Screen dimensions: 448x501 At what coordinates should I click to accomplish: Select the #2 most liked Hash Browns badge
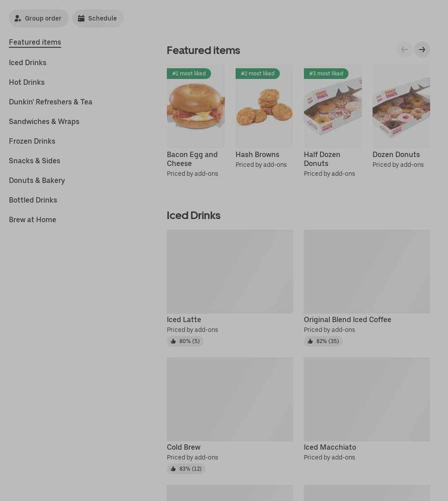point(257,74)
